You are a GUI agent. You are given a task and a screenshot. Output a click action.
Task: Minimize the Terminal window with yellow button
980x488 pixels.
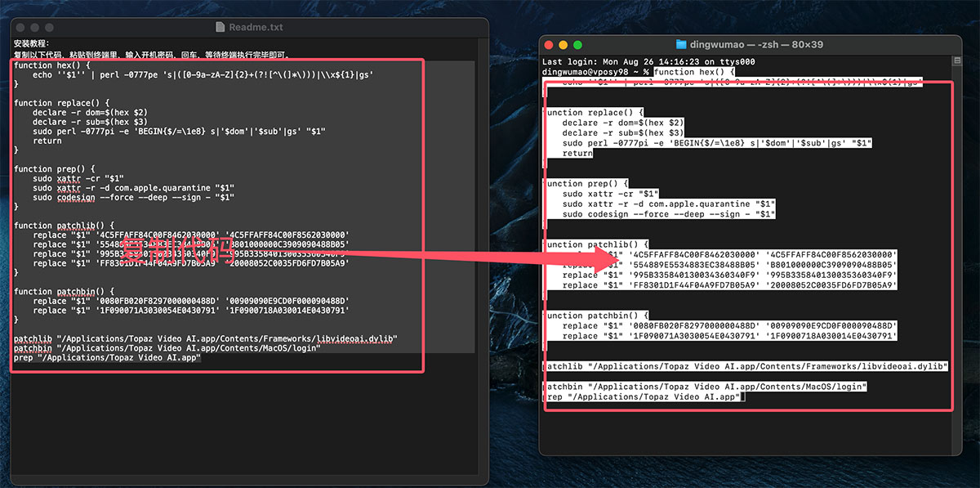click(x=563, y=44)
